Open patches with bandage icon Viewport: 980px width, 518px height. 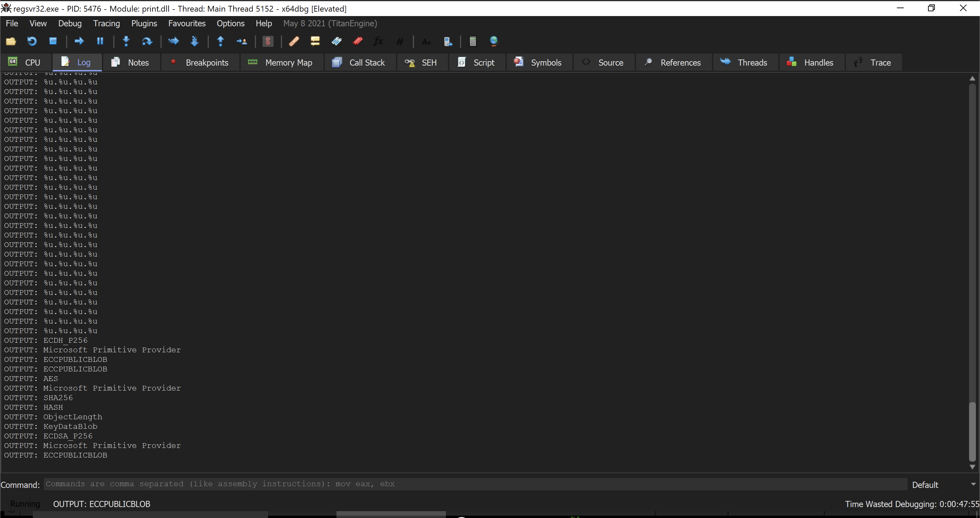(x=294, y=41)
